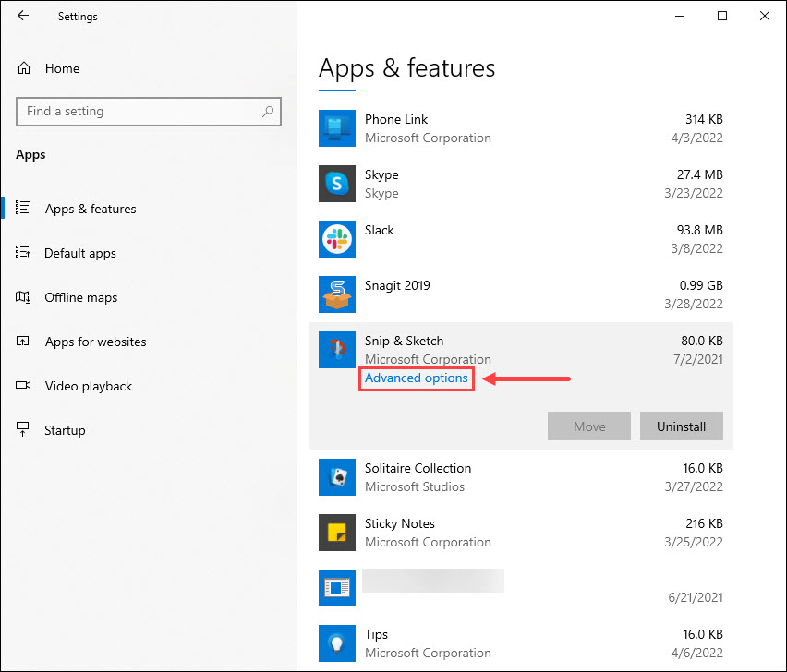Select Video playback in sidebar
The image size is (787, 672).
[88, 386]
